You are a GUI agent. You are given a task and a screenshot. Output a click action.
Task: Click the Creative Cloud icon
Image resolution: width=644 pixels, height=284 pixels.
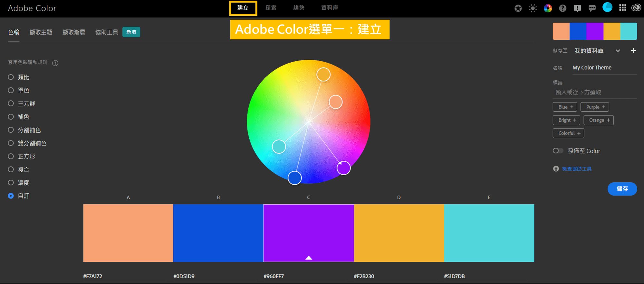(636, 7)
